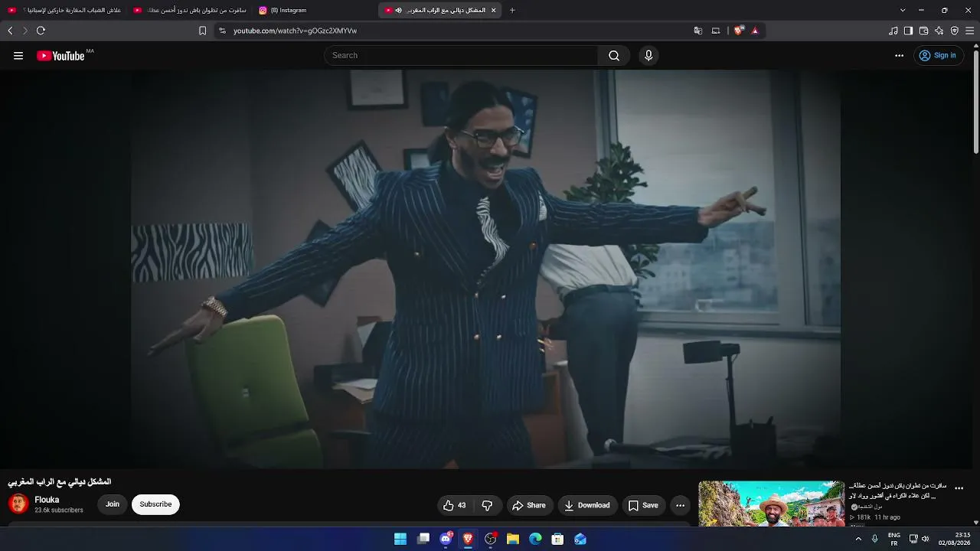Click the video title text

(x=60, y=482)
